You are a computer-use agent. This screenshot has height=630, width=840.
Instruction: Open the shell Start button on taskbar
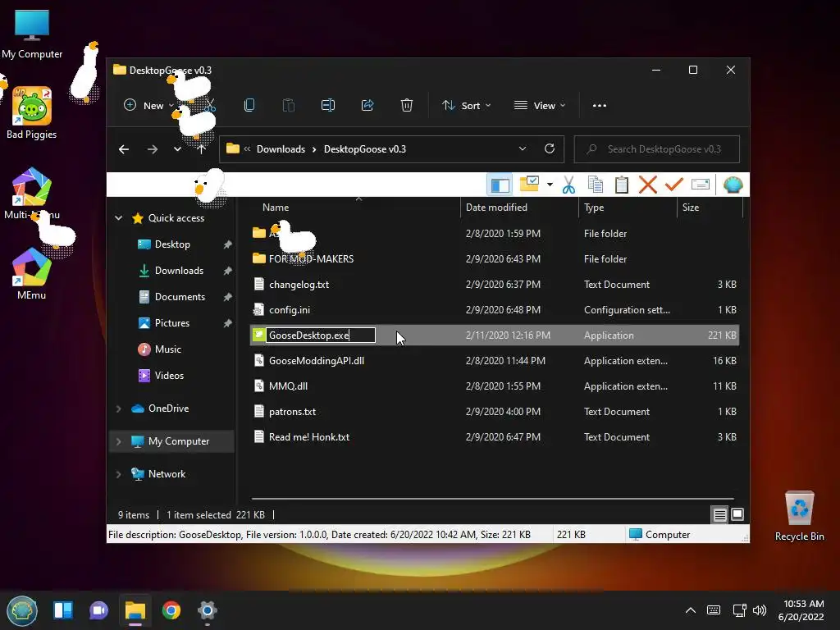[22, 610]
